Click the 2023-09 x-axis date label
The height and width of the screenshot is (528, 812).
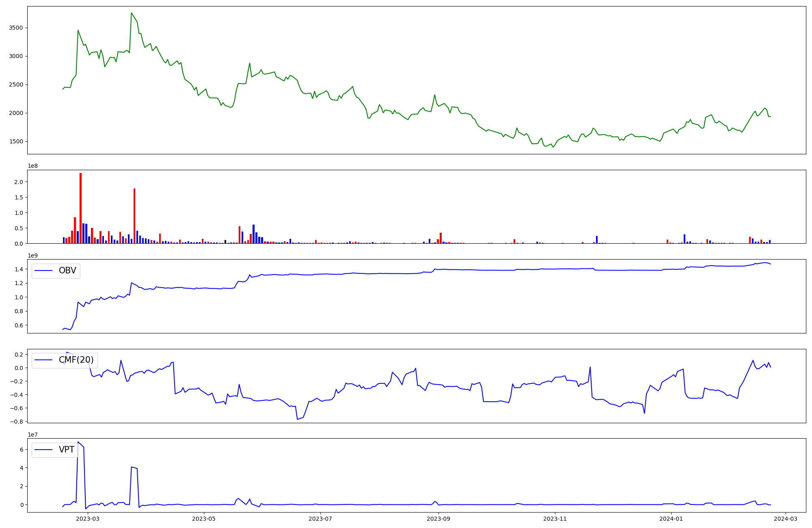pos(438,519)
